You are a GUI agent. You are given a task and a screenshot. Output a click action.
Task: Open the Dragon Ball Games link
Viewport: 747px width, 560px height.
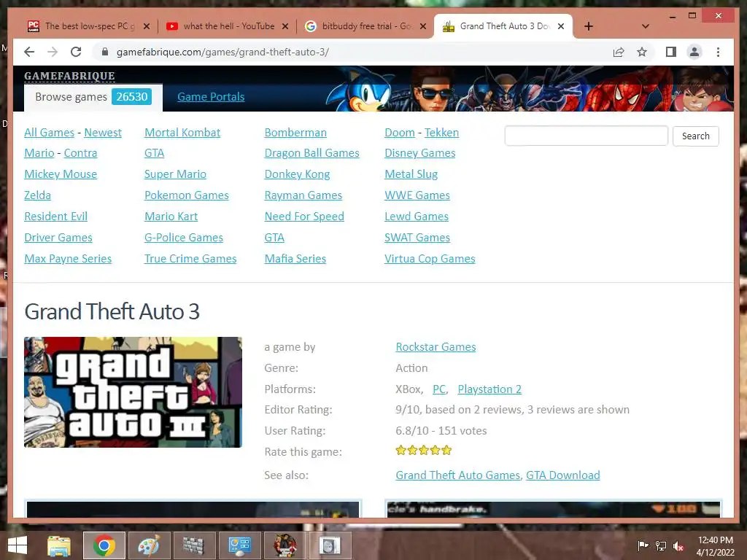[x=311, y=153]
